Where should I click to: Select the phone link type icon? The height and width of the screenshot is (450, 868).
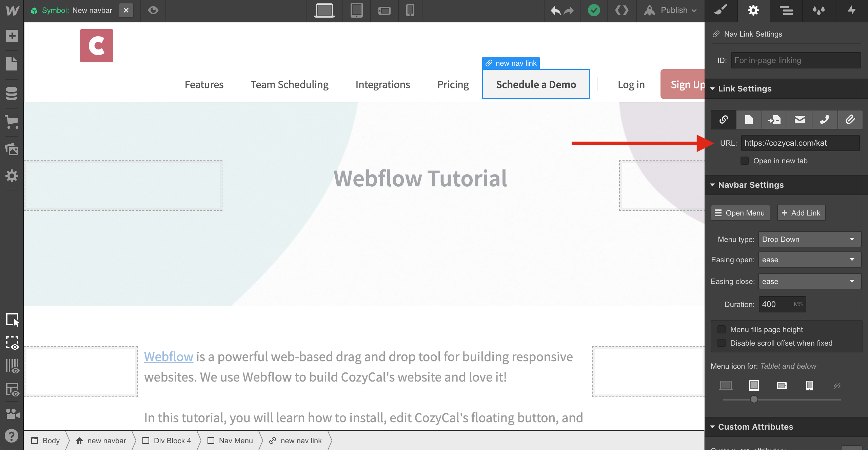pos(825,120)
